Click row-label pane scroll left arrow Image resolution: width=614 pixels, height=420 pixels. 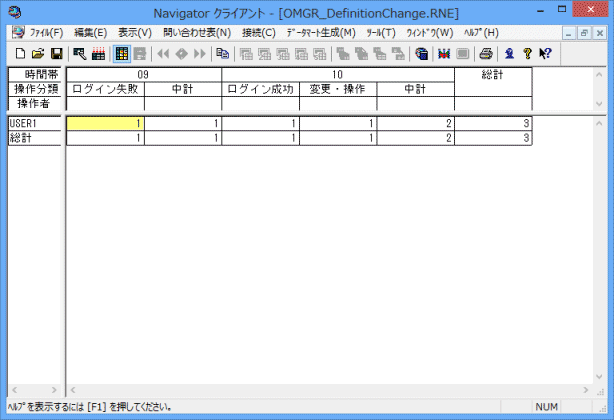[14, 390]
